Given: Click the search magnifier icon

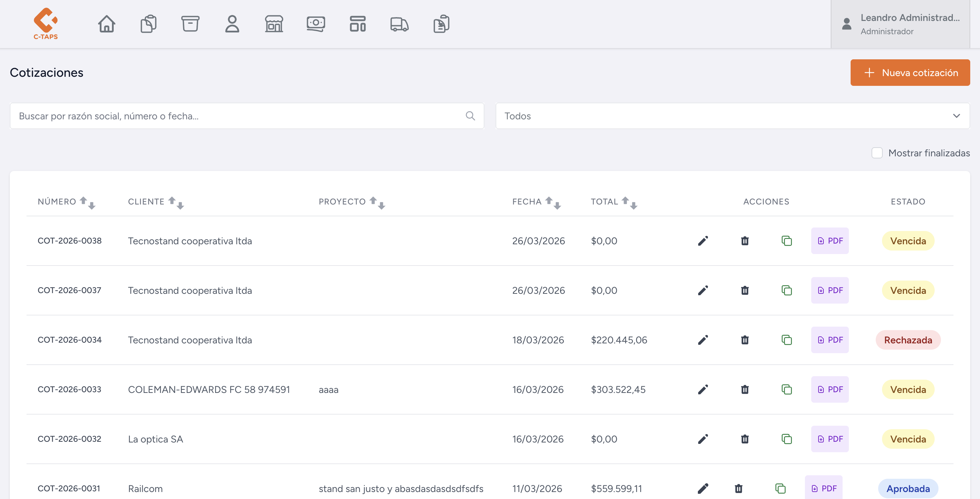Looking at the screenshot, I should tap(470, 116).
